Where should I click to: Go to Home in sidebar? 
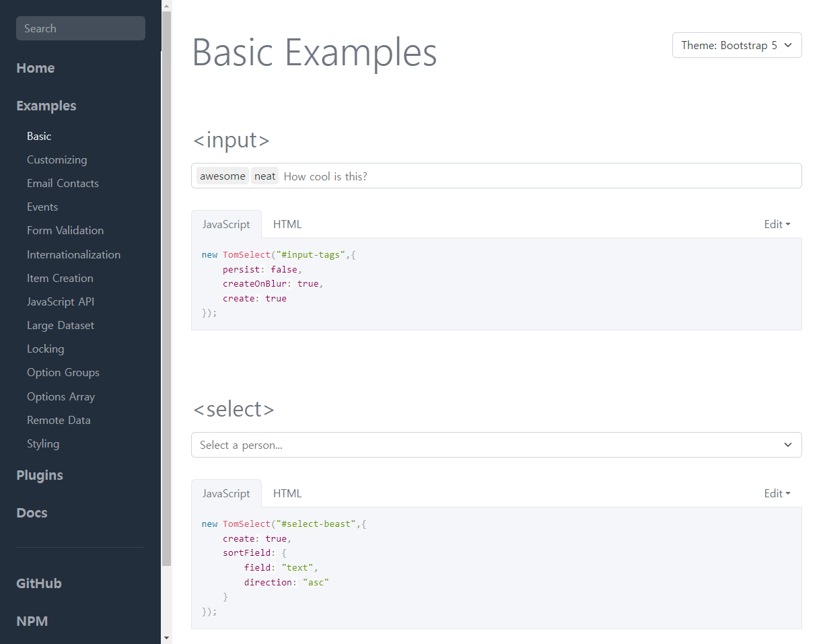pyautogui.click(x=36, y=68)
